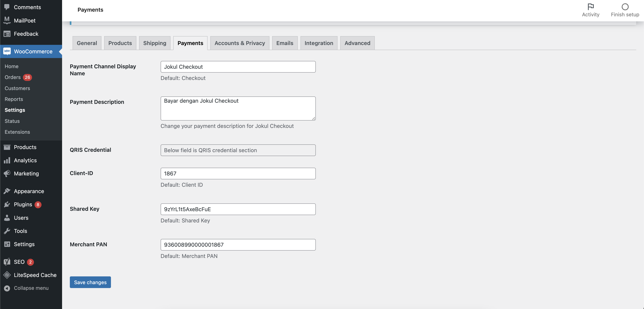
Task: Select the Payments tab
Action: coord(190,43)
